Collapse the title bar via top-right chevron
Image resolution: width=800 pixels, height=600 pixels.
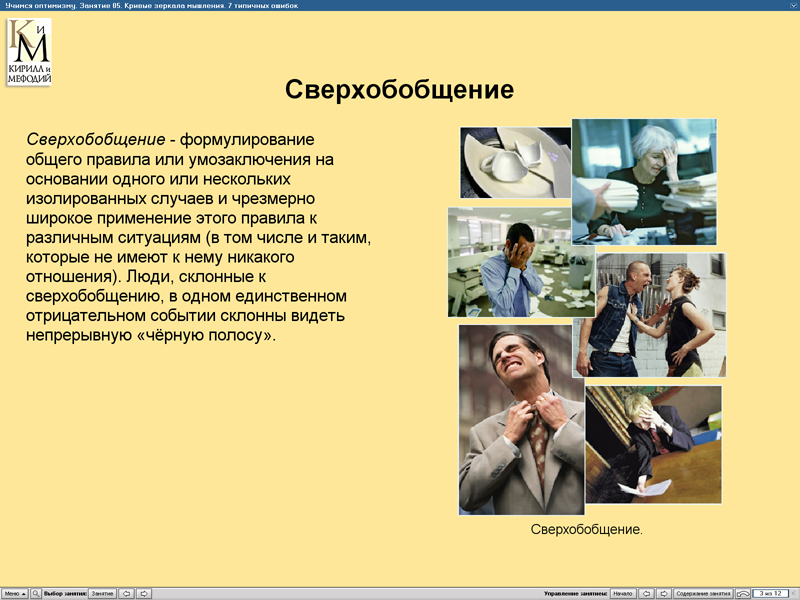(x=792, y=4)
